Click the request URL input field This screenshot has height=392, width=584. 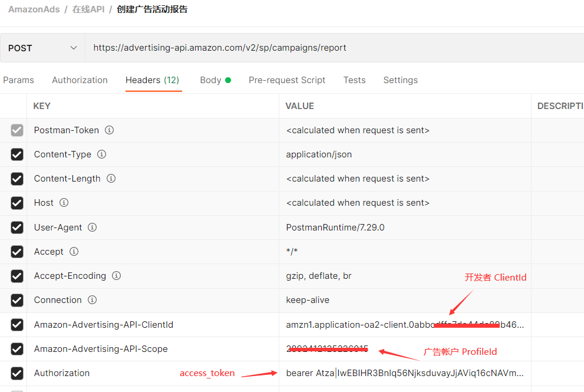(335, 48)
